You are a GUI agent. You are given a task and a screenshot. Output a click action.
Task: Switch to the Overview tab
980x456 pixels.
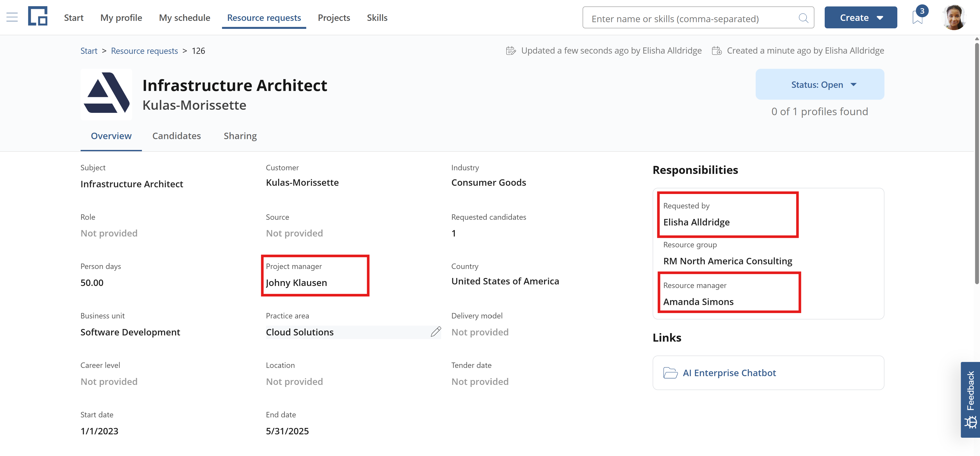pyautogui.click(x=111, y=136)
